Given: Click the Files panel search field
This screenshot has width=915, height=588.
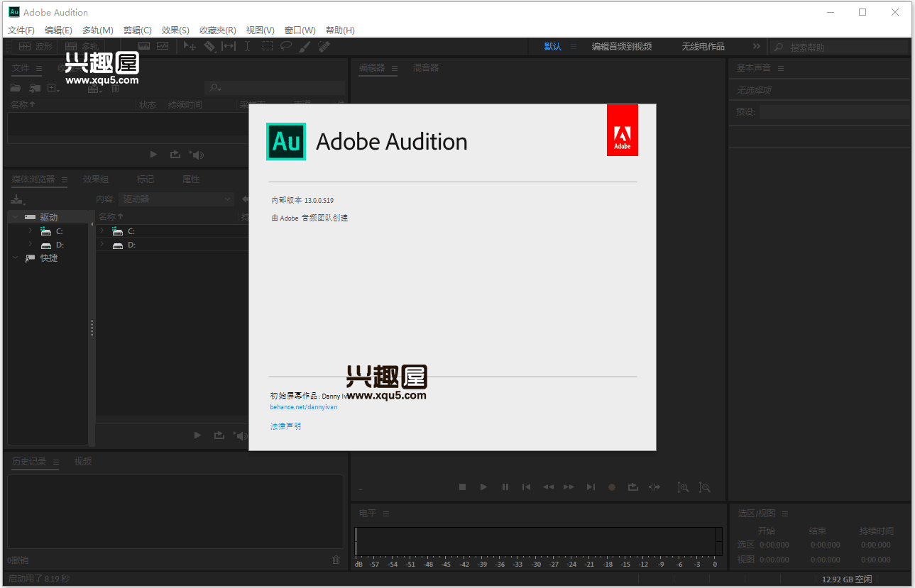Looking at the screenshot, I should [x=275, y=88].
